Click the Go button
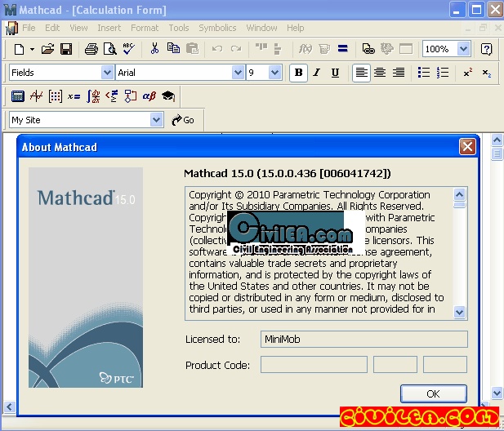The image size is (504, 431). [183, 120]
